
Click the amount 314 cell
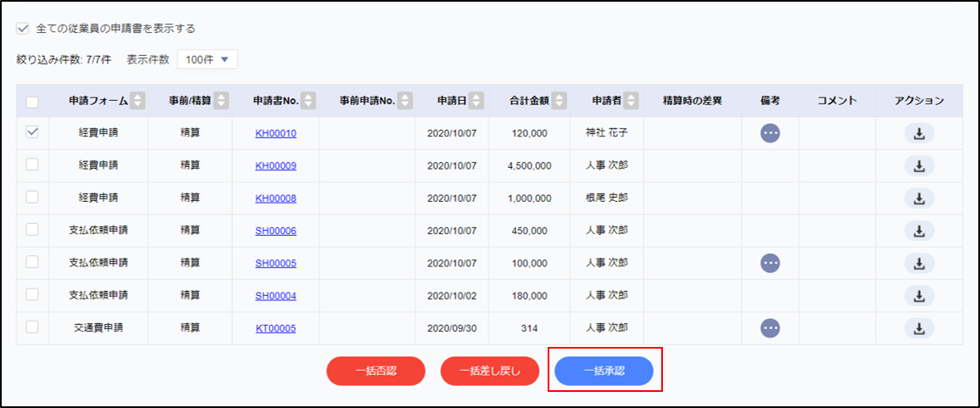coord(529,328)
